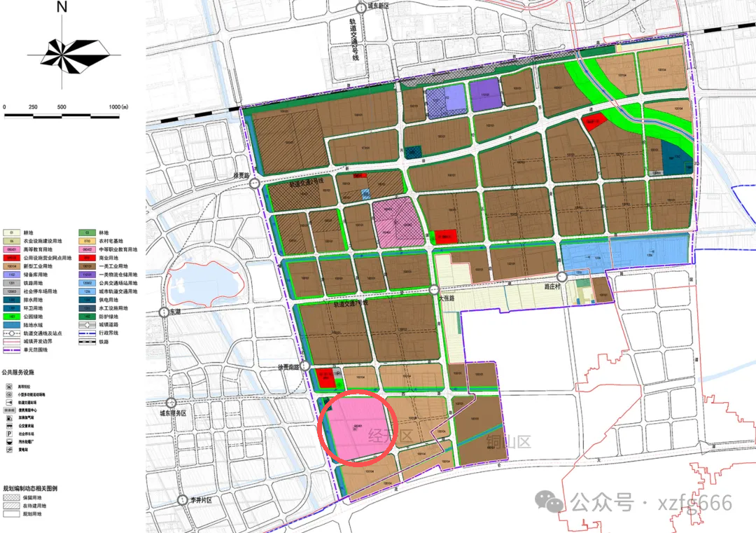Click the 城东商务区 station circle marker
The image size is (756, 533).
coord(171,402)
